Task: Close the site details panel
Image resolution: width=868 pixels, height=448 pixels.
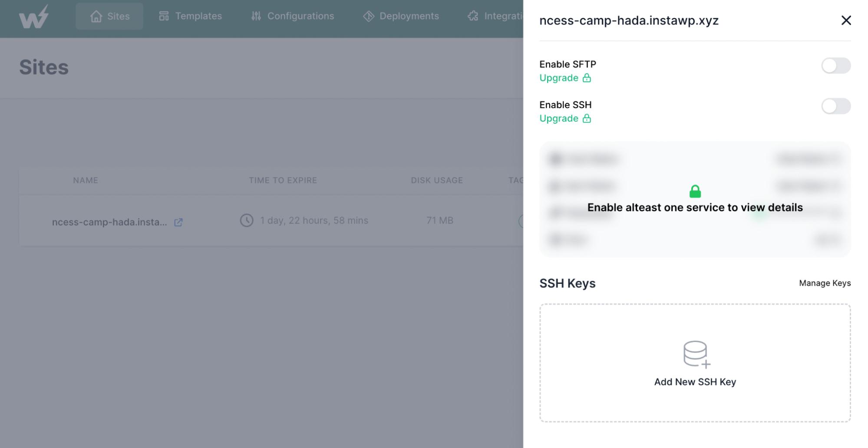Action: click(846, 20)
